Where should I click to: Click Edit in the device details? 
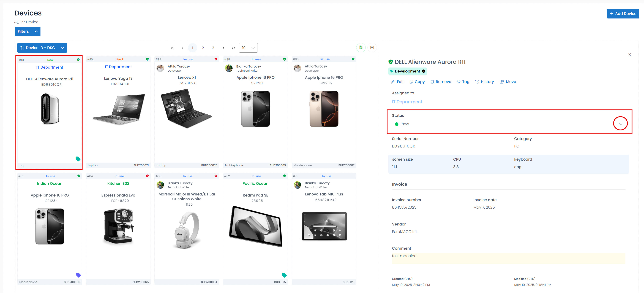[x=397, y=82]
